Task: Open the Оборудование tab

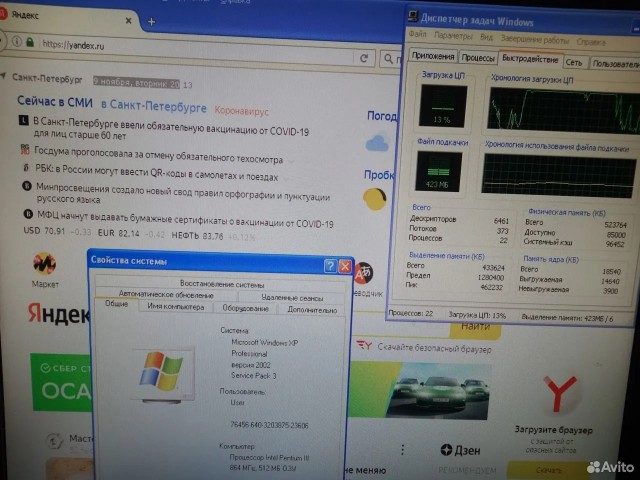Action: [x=245, y=309]
